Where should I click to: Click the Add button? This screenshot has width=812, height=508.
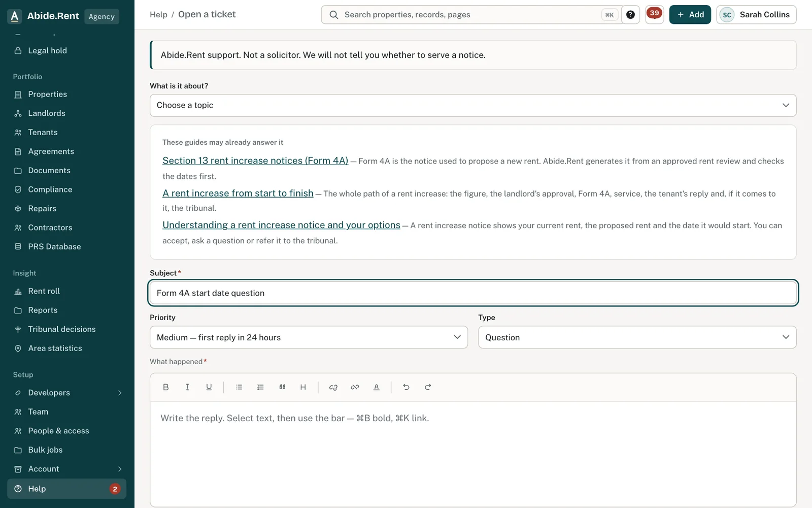[x=690, y=15]
